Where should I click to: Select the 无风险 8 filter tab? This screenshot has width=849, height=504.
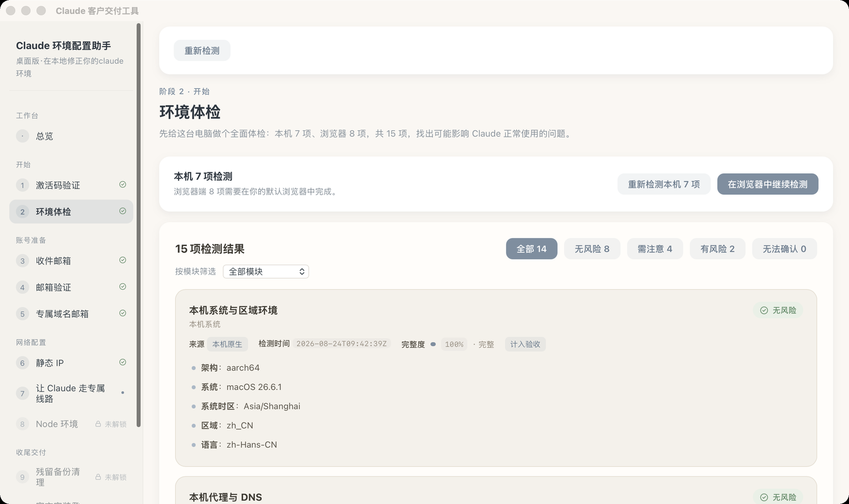592,249
